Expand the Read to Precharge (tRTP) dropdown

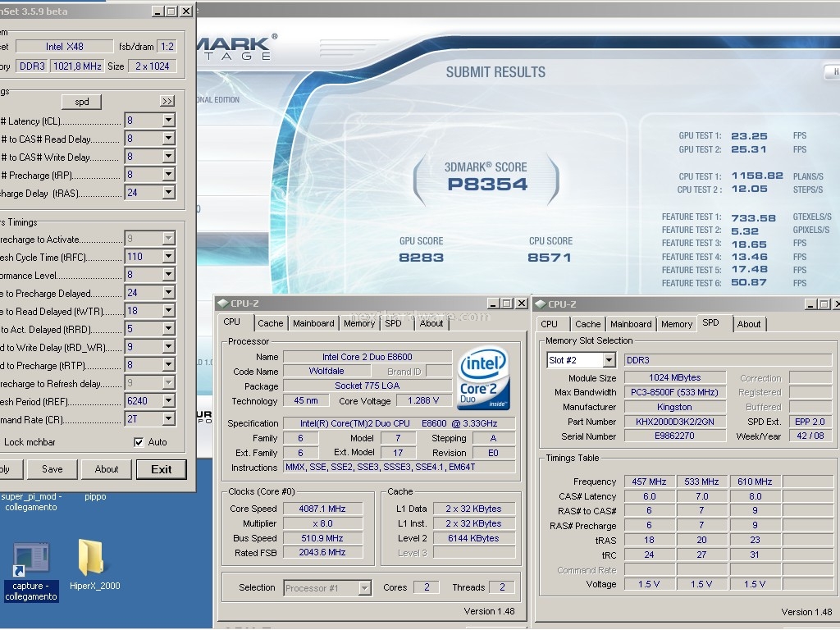coord(169,365)
